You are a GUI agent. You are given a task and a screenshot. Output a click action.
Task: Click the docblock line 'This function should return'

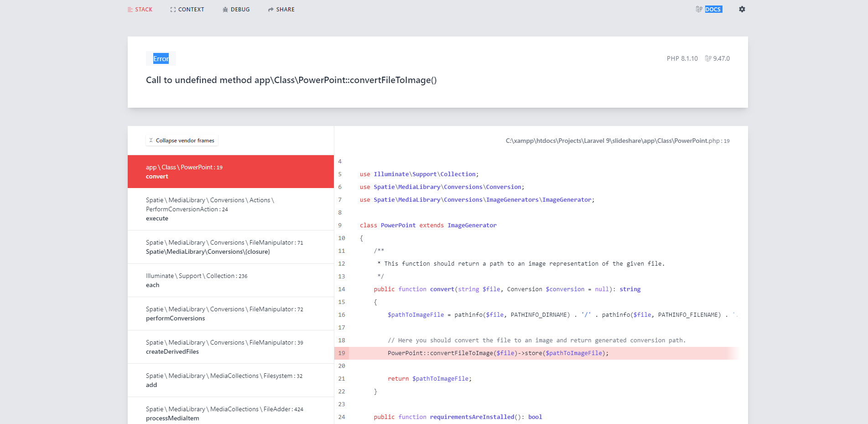click(x=521, y=264)
